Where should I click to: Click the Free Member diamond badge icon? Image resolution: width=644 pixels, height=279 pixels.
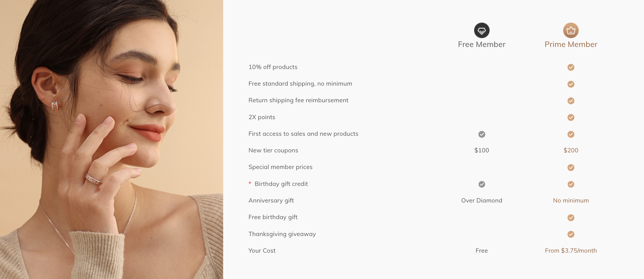[x=482, y=30]
